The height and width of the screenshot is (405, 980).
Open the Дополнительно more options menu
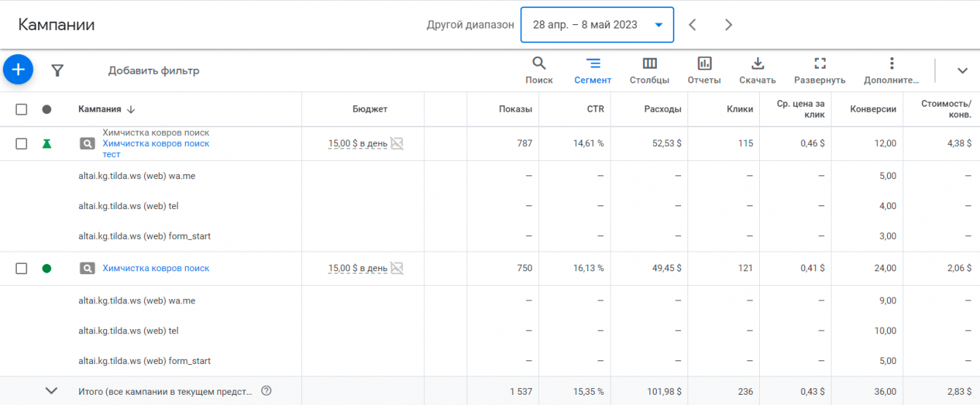coord(891,70)
